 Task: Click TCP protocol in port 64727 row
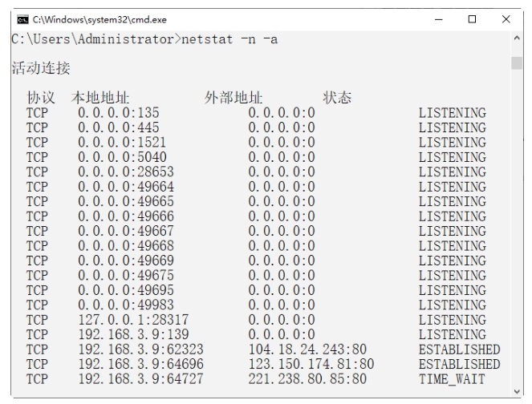click(38, 379)
